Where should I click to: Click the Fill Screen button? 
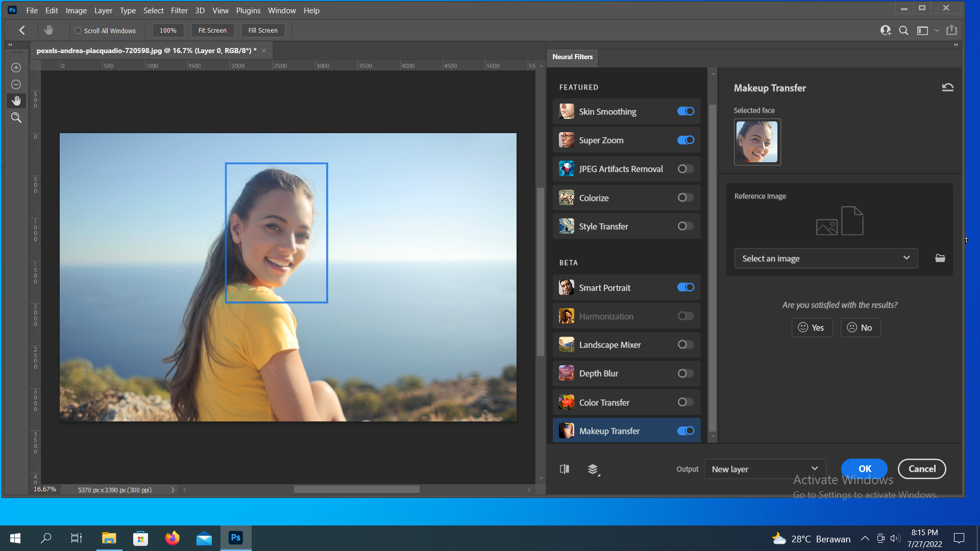pos(263,31)
